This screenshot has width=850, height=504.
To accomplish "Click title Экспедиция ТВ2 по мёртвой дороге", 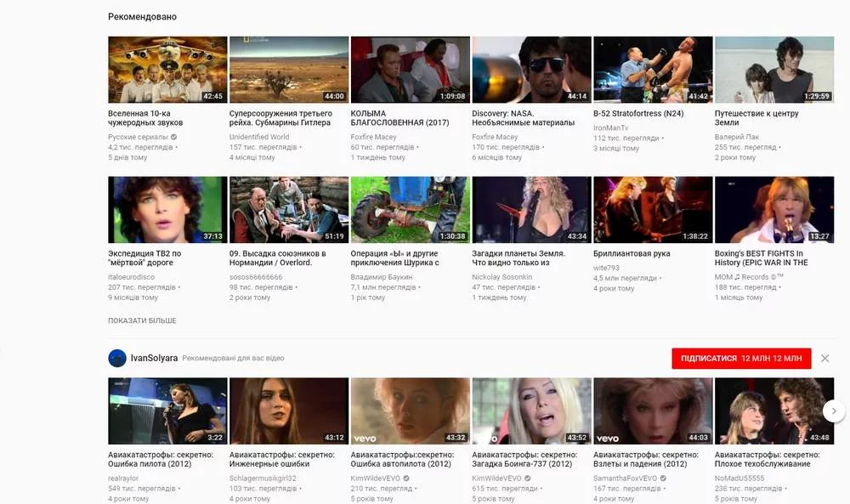I will [144, 258].
